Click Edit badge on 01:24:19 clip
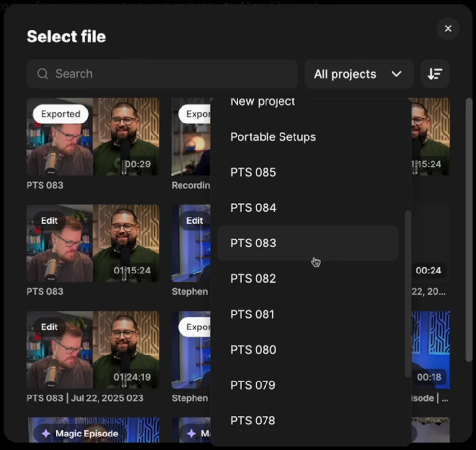 coord(49,327)
